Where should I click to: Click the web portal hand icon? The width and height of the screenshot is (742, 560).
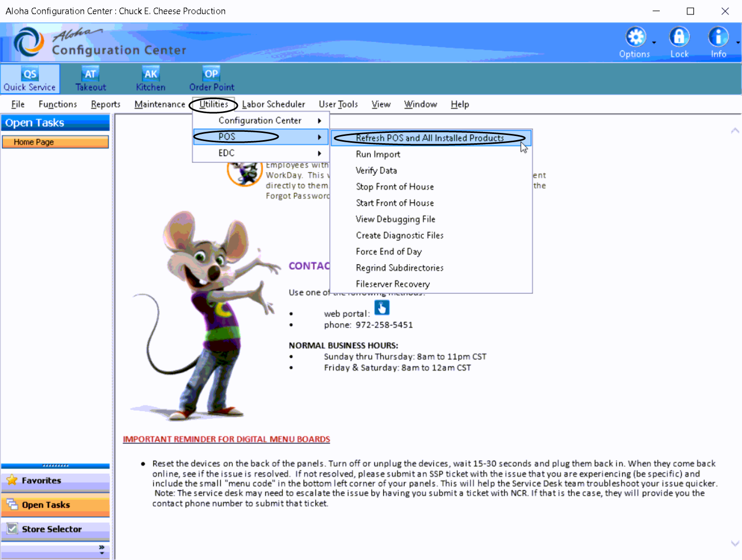pos(382,308)
